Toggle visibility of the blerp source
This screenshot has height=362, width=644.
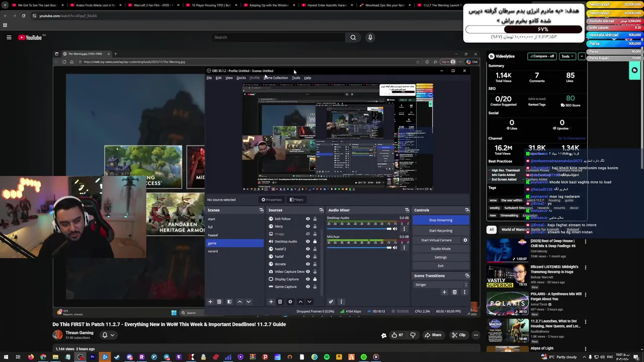click(x=308, y=226)
